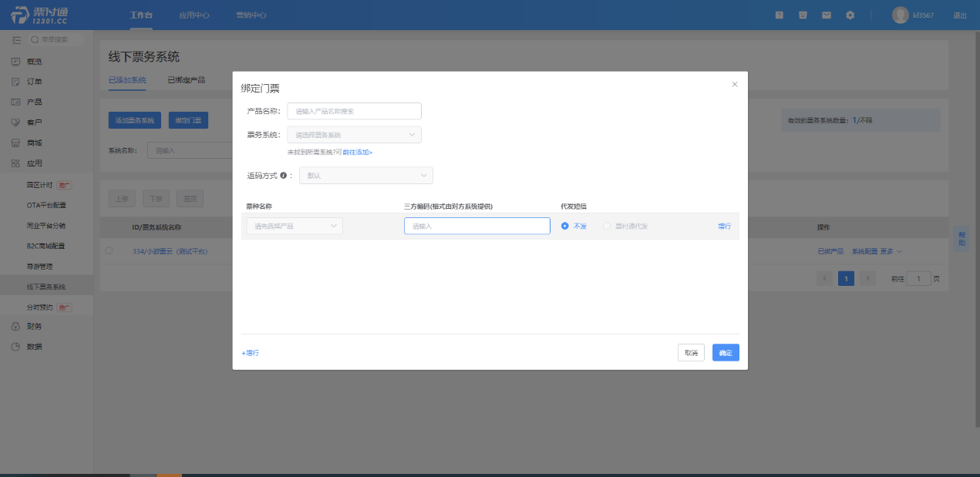Click the settings gear icon in header
Image resolution: width=980 pixels, height=477 pixels.
[x=850, y=15]
